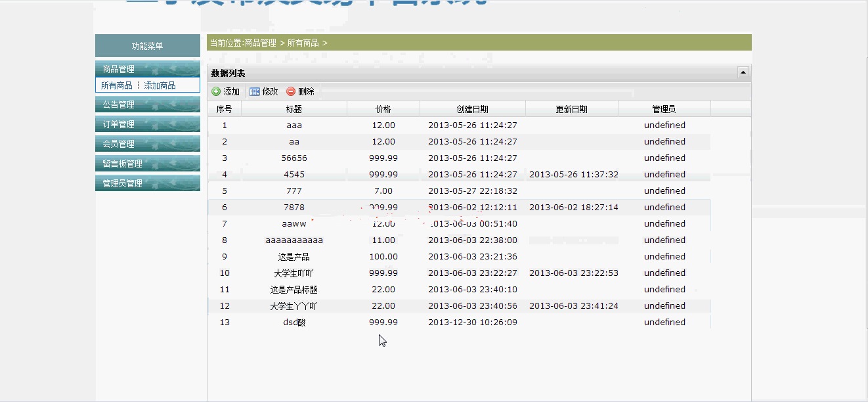Viewport: 868px width, 402px height.
Task: Click creation date 2013-05-27 22:18:32
Action: click(473, 190)
